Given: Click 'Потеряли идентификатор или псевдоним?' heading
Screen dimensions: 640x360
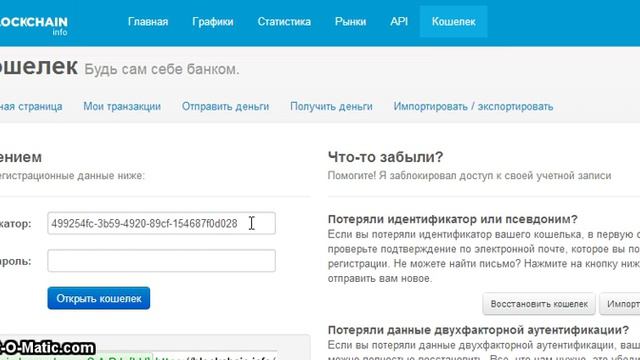Looking at the screenshot, I should 453,219.
